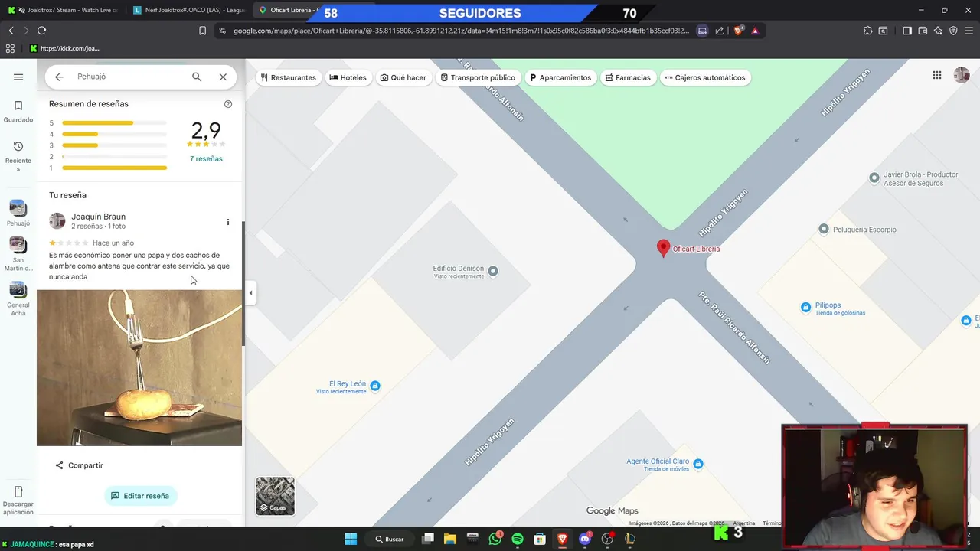The width and height of the screenshot is (980, 551).
Task: Collapse the side panel with the arrow
Action: click(250, 292)
